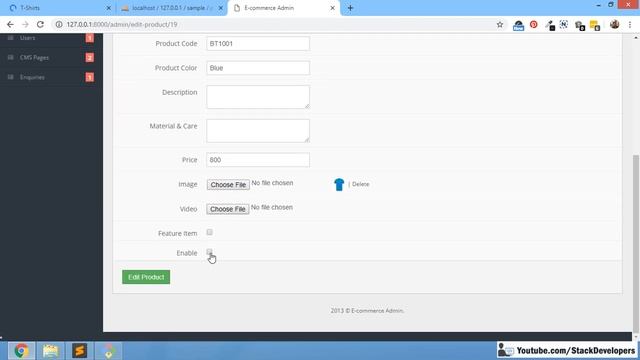Click the browser address bar URL
640x360 pixels.
[x=122, y=24]
